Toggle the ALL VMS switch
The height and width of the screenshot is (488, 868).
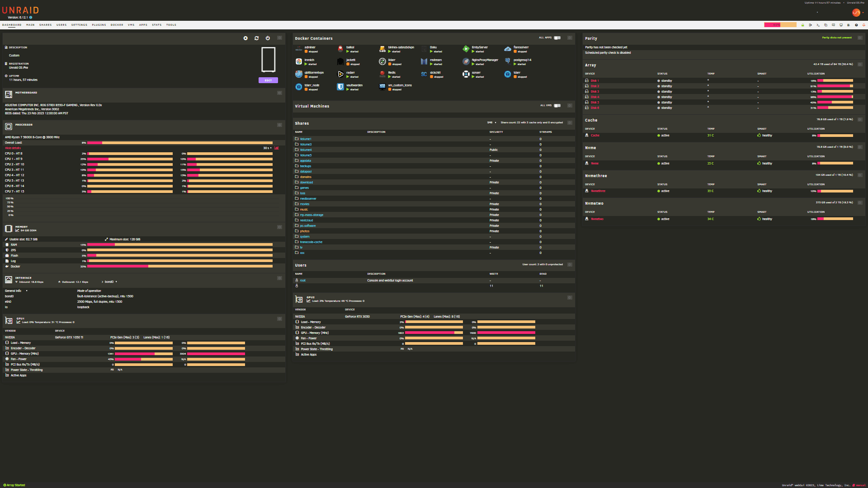pos(557,106)
